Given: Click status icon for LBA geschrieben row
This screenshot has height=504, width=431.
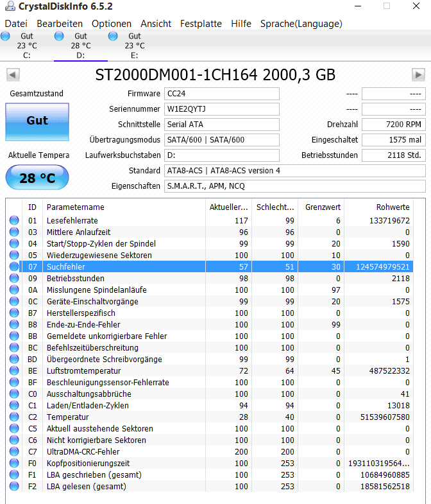Looking at the screenshot, I should pyautogui.click(x=14, y=474).
